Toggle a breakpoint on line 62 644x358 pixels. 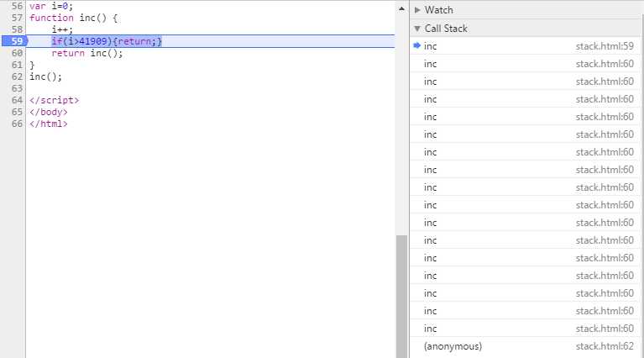[17, 76]
